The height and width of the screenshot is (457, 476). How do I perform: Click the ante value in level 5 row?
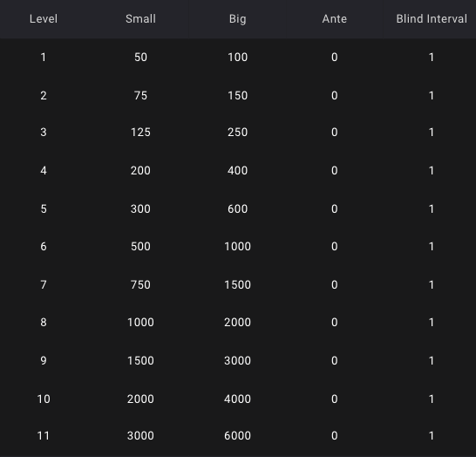334,208
